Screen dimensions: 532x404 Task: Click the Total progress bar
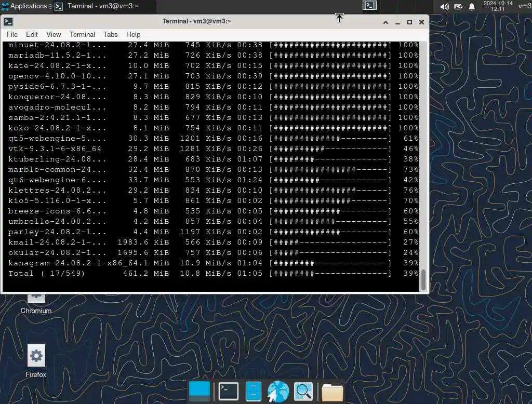point(330,274)
